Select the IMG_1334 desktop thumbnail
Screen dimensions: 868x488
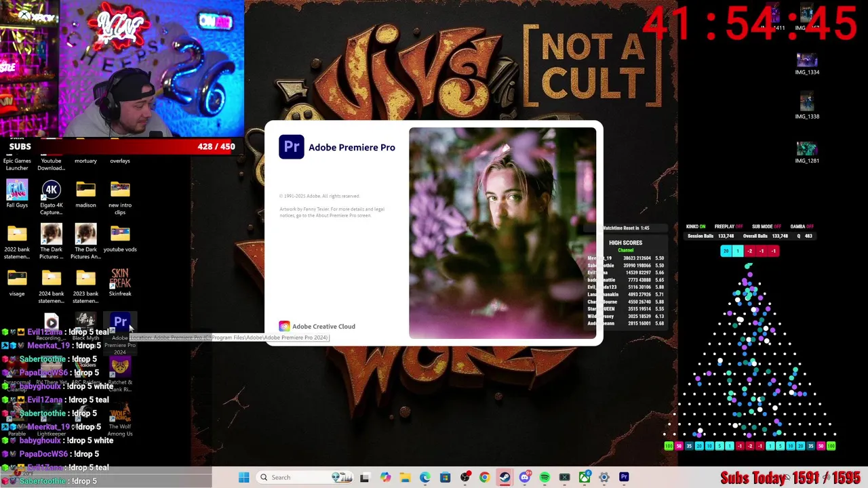(x=807, y=63)
